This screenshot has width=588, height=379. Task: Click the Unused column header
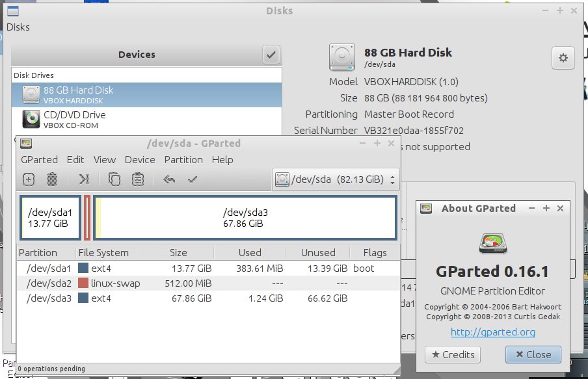[318, 253]
